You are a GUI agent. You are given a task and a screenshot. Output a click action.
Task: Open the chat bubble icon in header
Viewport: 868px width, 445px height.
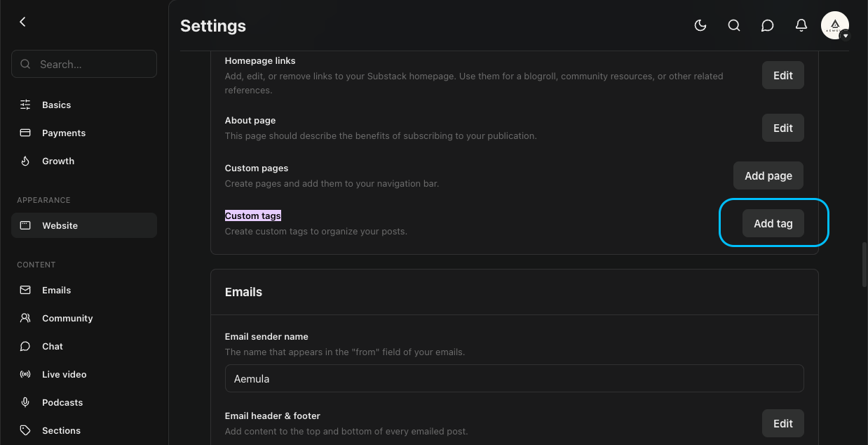[x=767, y=25]
